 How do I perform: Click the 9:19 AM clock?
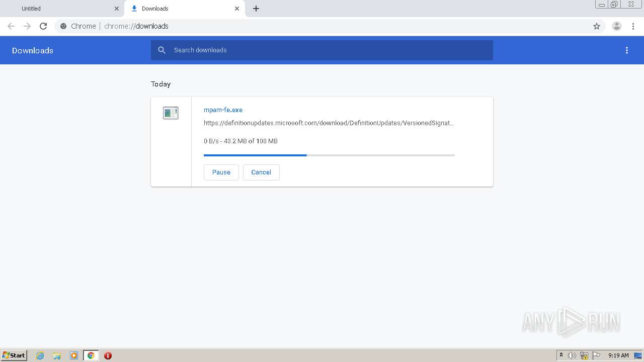tap(618, 355)
